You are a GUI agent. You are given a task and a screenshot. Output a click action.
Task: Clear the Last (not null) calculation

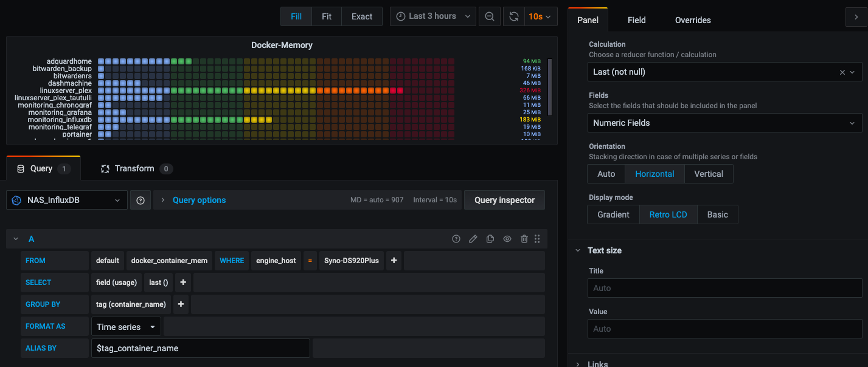[x=842, y=72]
